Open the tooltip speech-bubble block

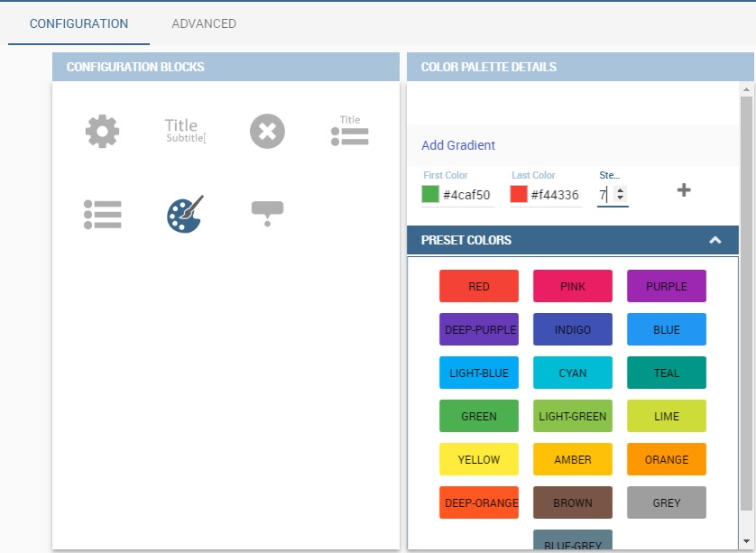pyautogui.click(x=268, y=214)
